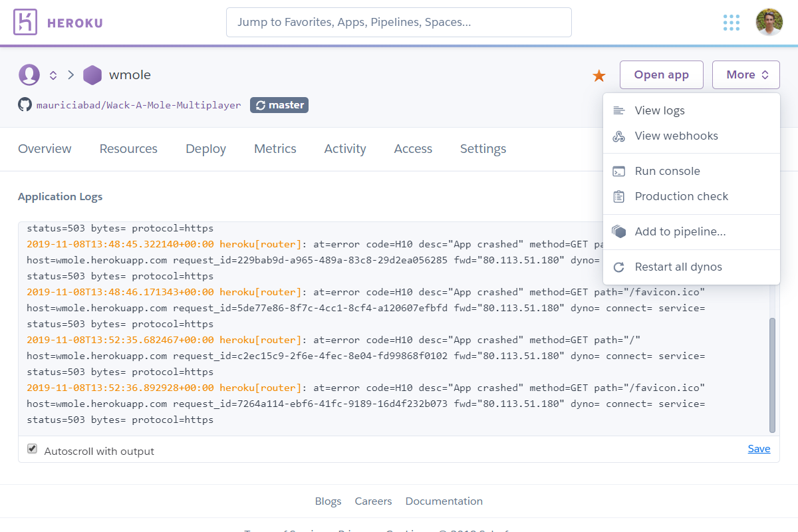Open the apps grid launcher icon

(x=731, y=23)
